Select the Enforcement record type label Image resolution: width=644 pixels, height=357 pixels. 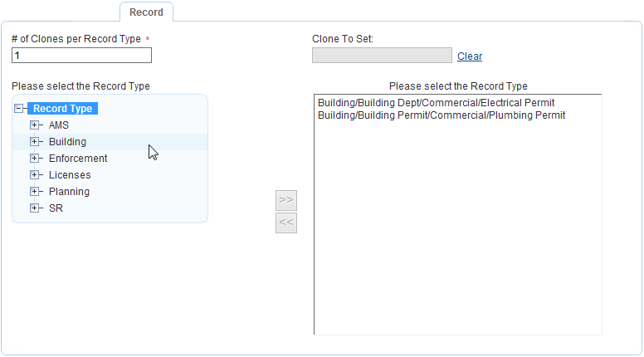click(78, 159)
